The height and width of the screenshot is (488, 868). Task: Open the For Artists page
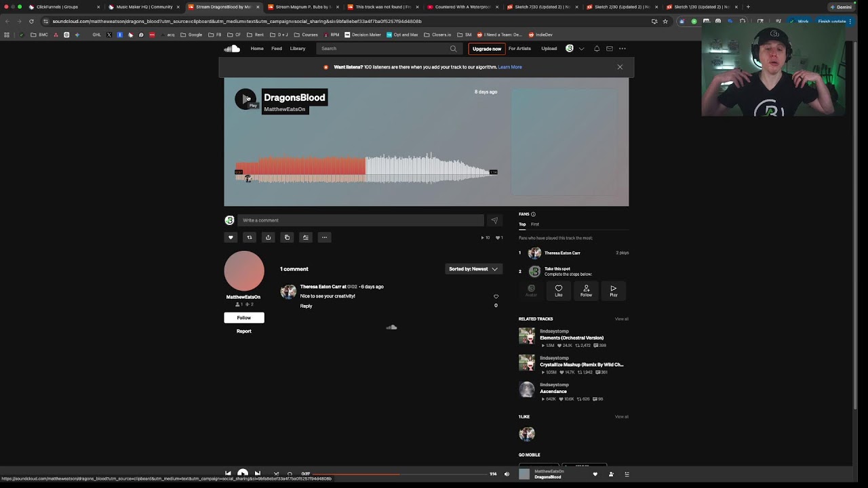(x=519, y=49)
